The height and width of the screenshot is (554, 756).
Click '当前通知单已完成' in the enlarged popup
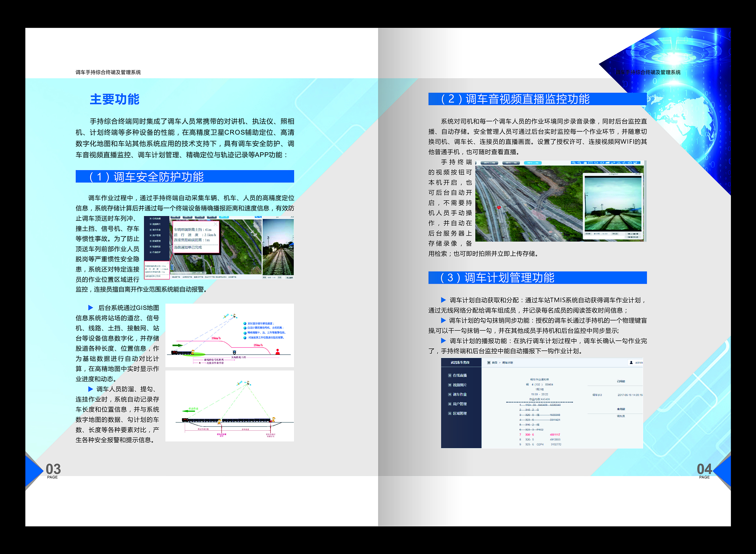(188, 248)
